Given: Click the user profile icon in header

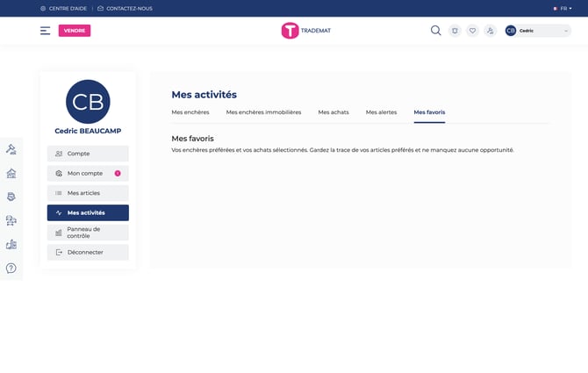Looking at the screenshot, I should pos(490,31).
